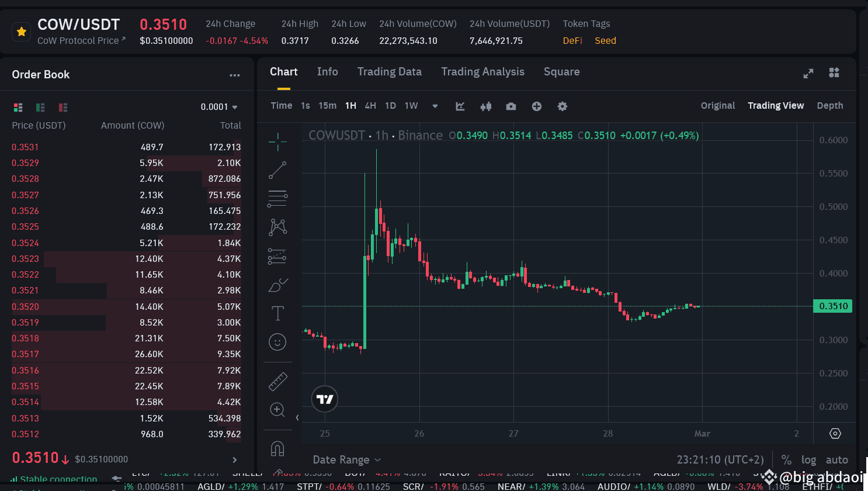Show only buy orders in Order Book
The height and width of the screenshot is (491, 868).
pos(40,107)
